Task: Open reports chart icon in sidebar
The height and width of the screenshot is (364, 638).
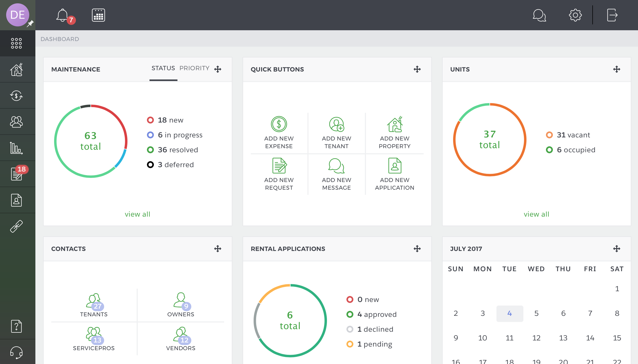Action: (17, 148)
